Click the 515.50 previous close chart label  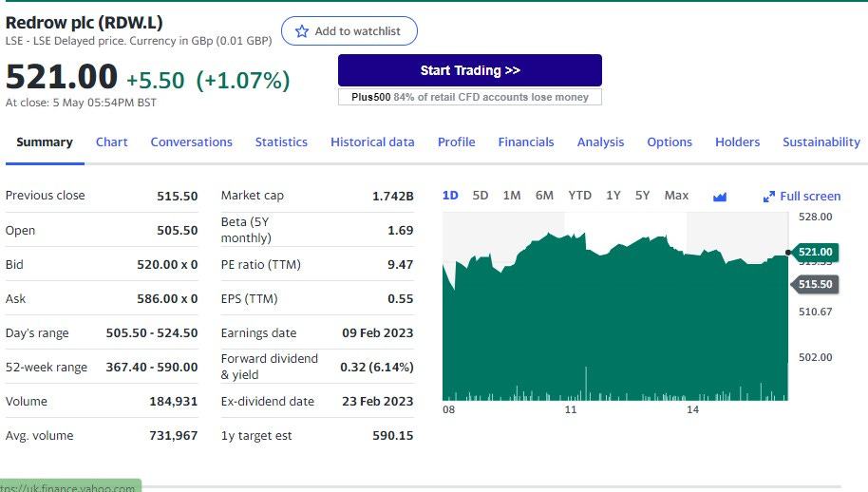click(816, 284)
